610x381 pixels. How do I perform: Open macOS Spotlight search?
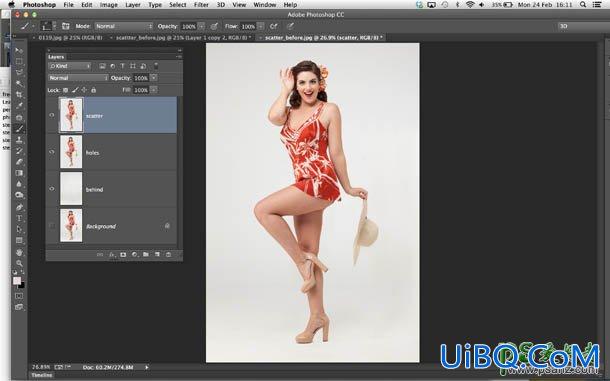point(583,5)
